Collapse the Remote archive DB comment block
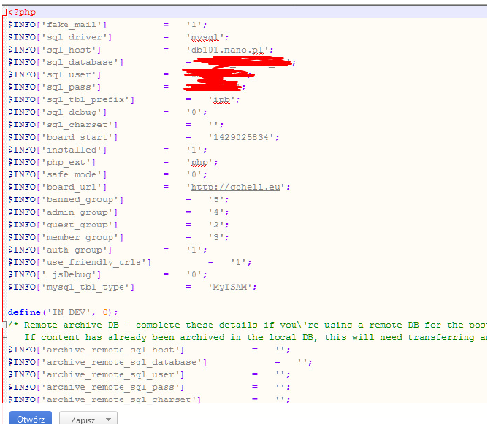Image resolution: width=504 pixels, height=424 pixels. point(4,325)
